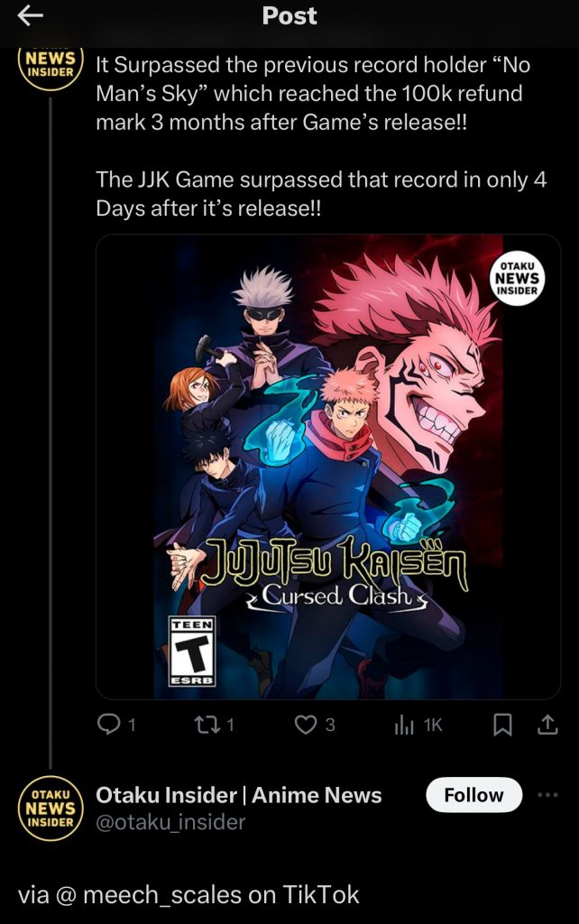Tap the 1K view count
Viewport: 579px width, 924px height.
[433, 725]
